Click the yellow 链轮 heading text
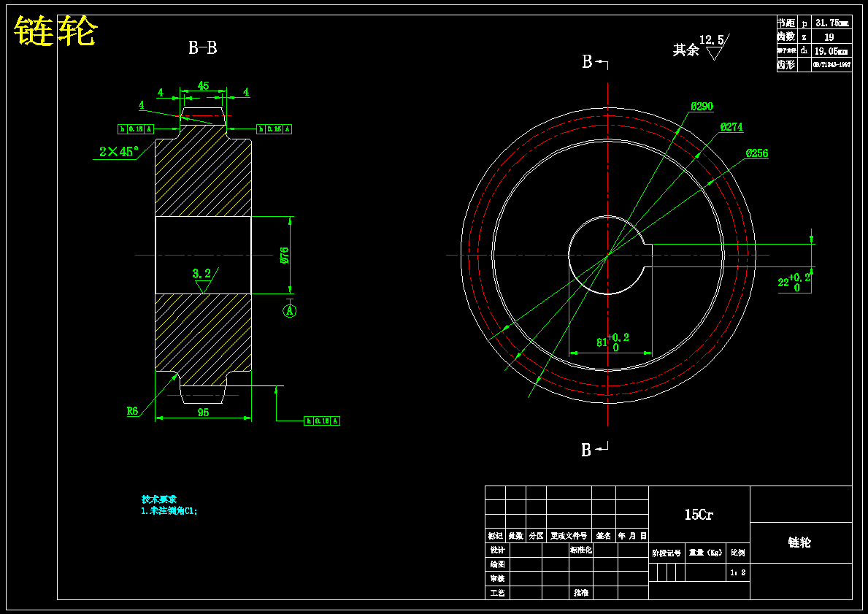The height and width of the screenshot is (614, 868). (x=55, y=31)
